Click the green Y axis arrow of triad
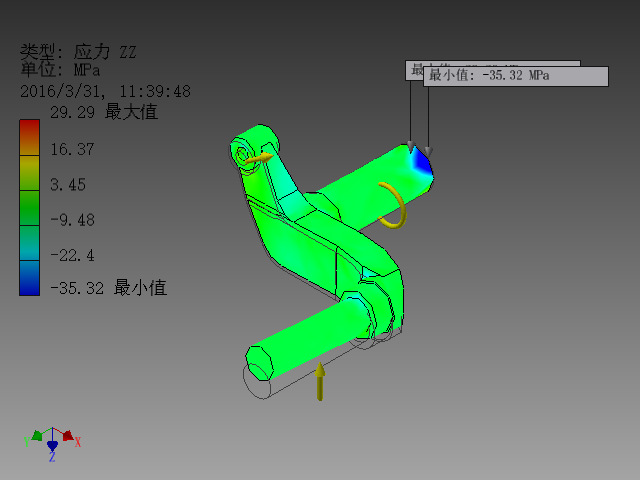The height and width of the screenshot is (480, 640). pyautogui.click(x=37, y=436)
